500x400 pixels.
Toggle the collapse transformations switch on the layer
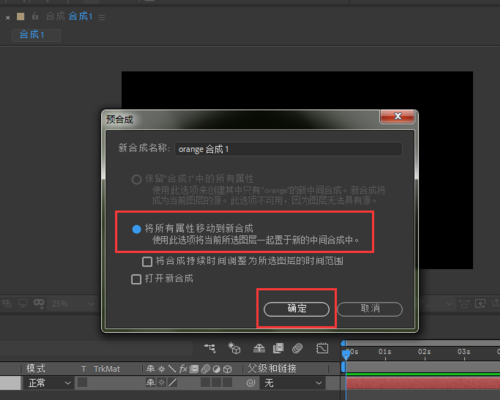tap(161, 382)
